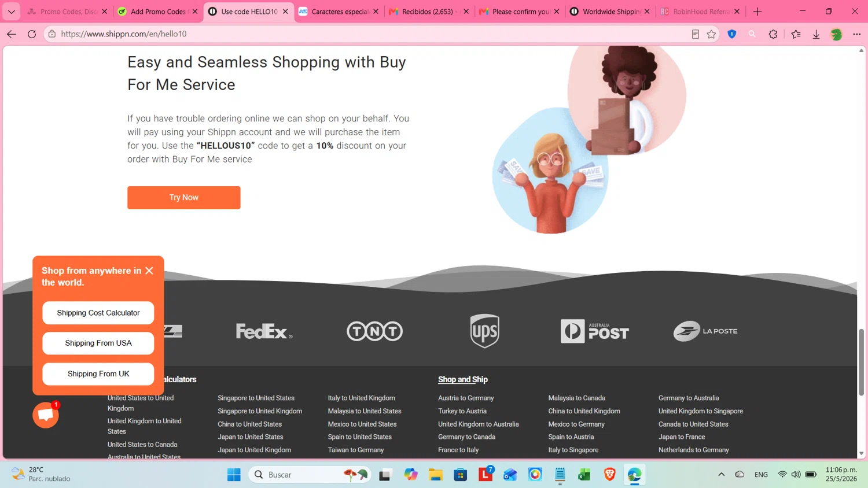Click the address bar URL field
This screenshot has height=488, width=868.
[370, 34]
